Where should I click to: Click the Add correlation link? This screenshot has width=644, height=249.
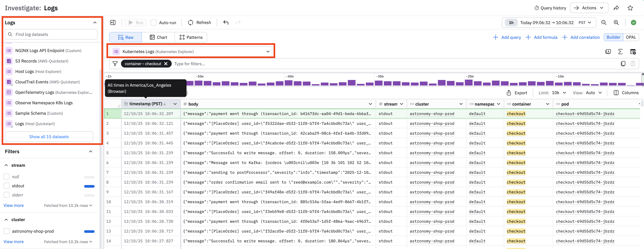click(x=581, y=37)
